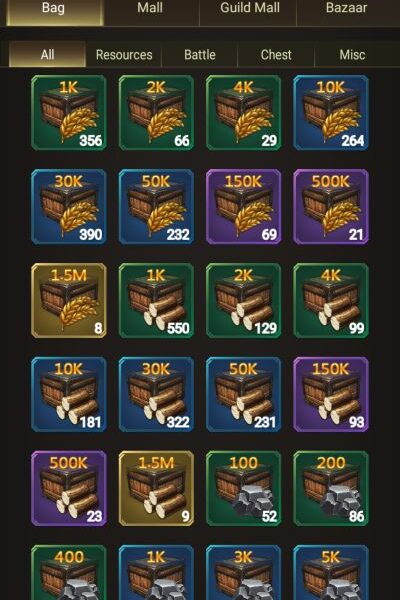Filter bag by Chest category
This screenshot has width=400, height=600.
pos(276,55)
